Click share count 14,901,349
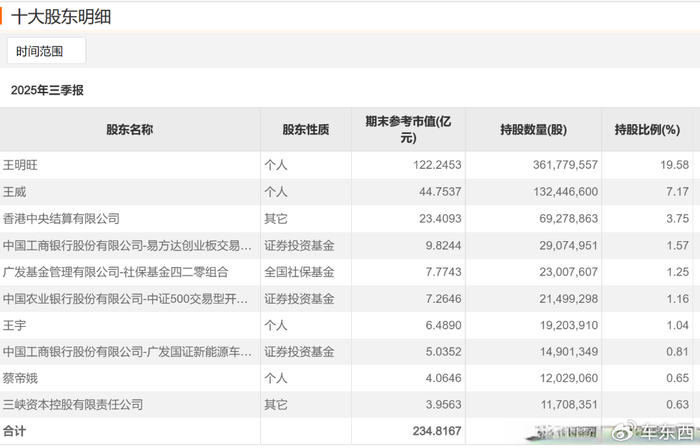 point(569,352)
